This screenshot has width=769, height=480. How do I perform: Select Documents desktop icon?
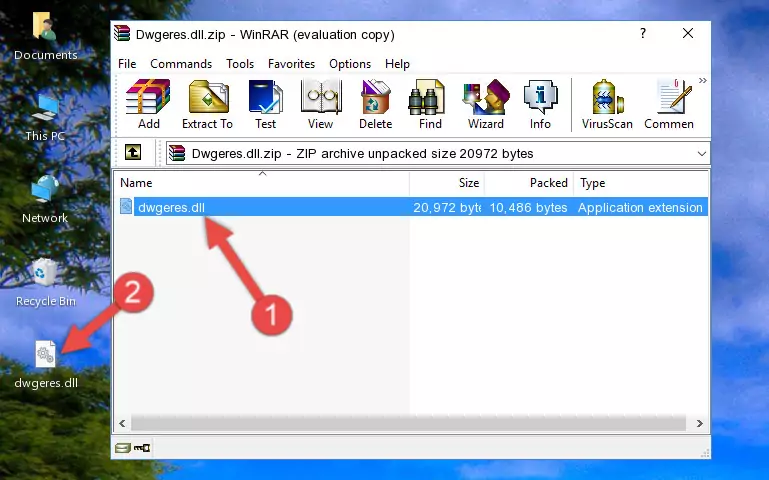[45, 37]
